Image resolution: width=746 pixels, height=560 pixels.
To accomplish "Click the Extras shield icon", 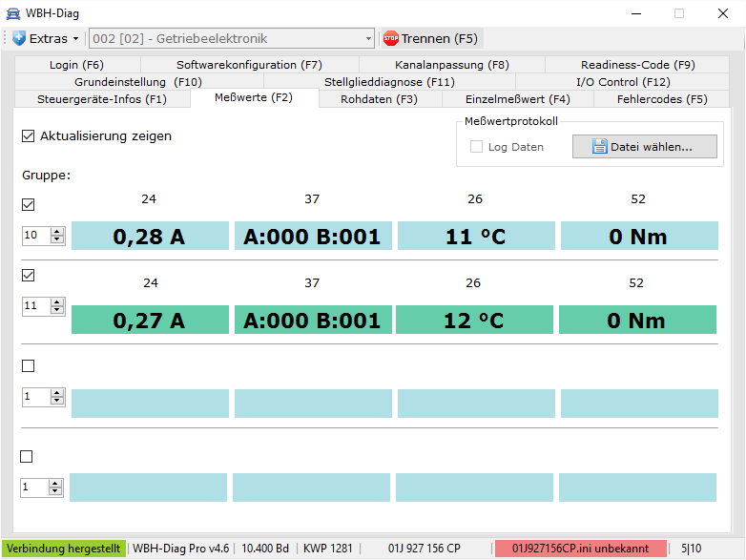I will tap(19, 39).
